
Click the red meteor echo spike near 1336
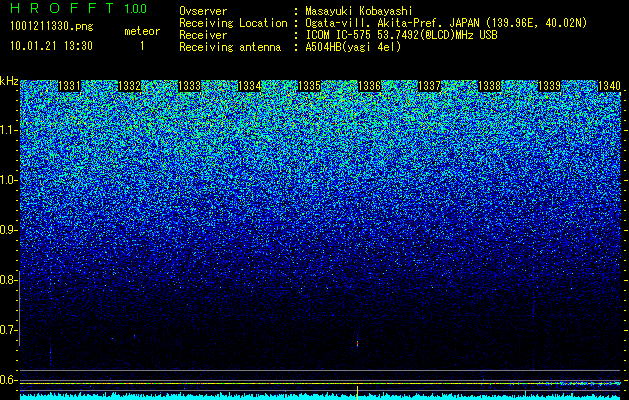pos(357,344)
